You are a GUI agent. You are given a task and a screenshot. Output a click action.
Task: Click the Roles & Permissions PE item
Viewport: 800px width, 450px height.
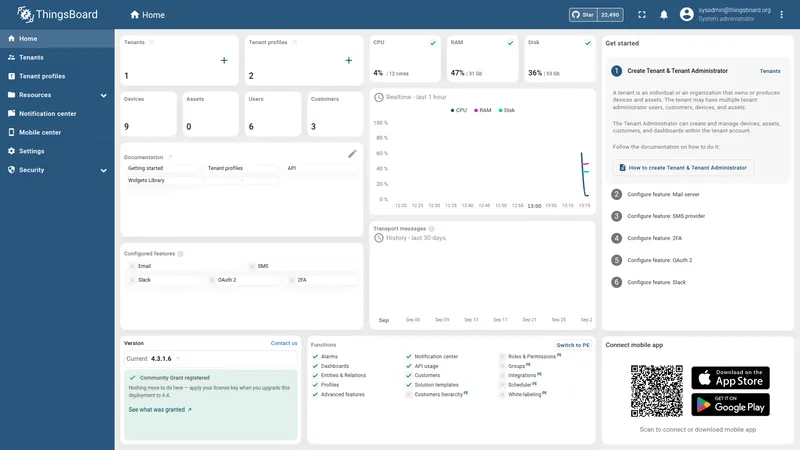[531, 356]
